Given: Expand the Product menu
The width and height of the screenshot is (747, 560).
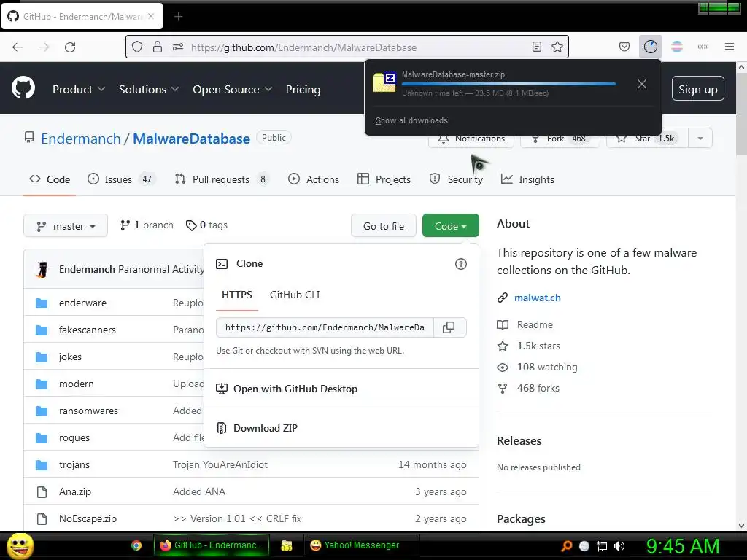Looking at the screenshot, I should (79, 89).
